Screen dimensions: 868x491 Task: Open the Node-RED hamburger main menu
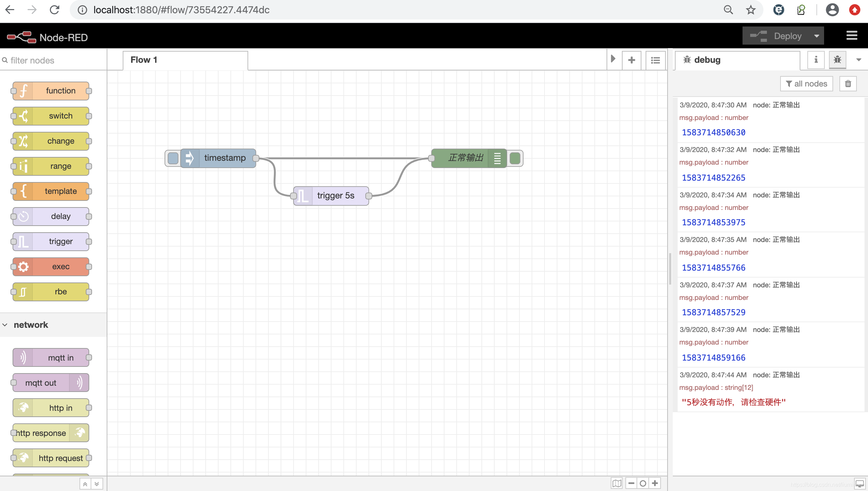[852, 36]
